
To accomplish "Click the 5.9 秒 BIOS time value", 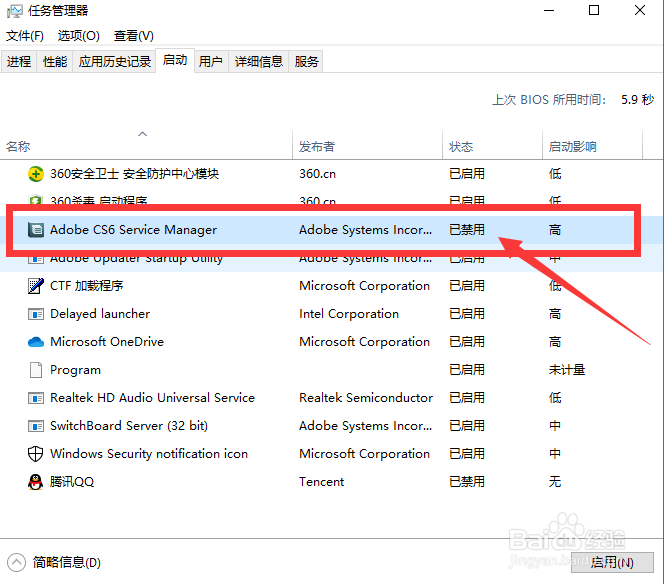I will tap(637, 100).
